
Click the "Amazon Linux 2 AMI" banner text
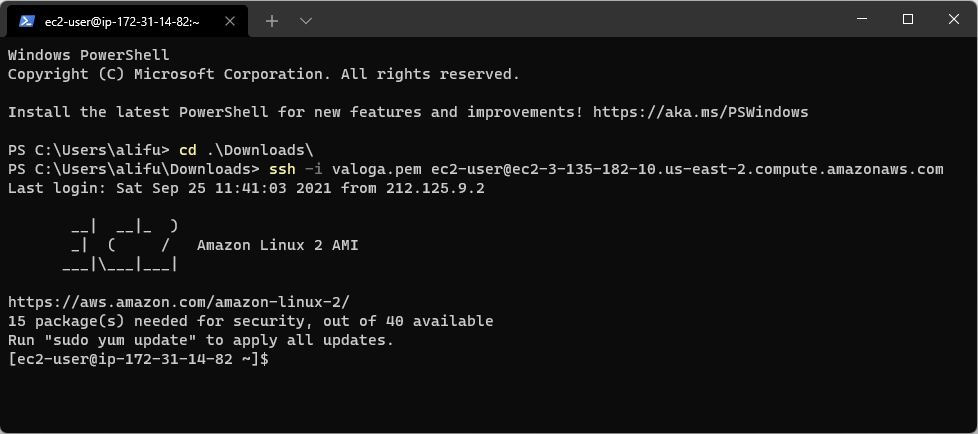click(277, 245)
